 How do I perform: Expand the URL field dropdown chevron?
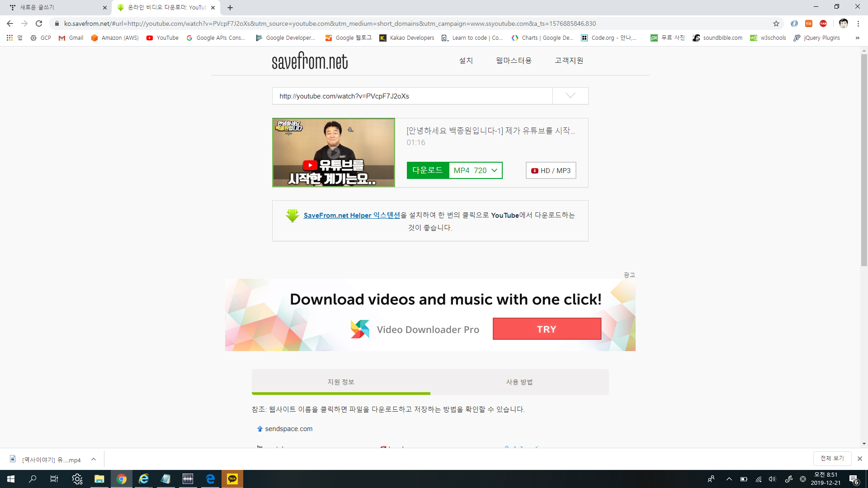[570, 96]
